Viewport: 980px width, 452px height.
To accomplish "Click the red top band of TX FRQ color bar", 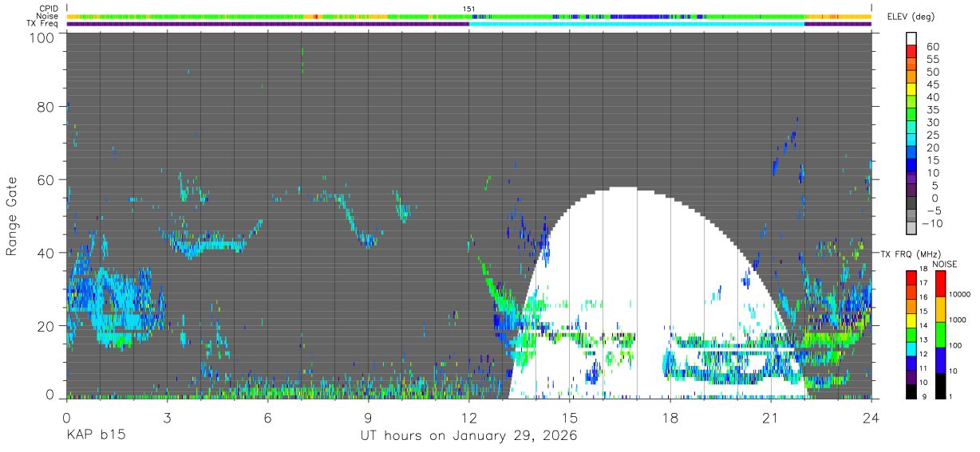I will [x=911, y=277].
